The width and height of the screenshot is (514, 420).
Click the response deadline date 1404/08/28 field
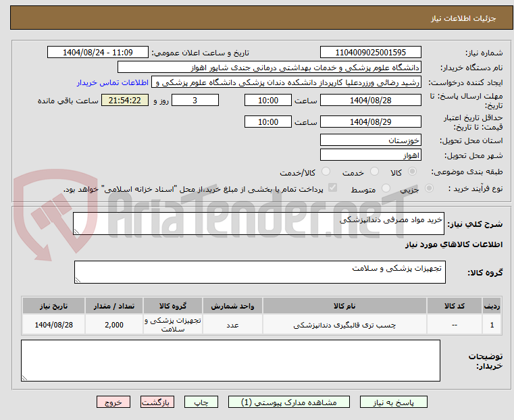[x=370, y=100]
